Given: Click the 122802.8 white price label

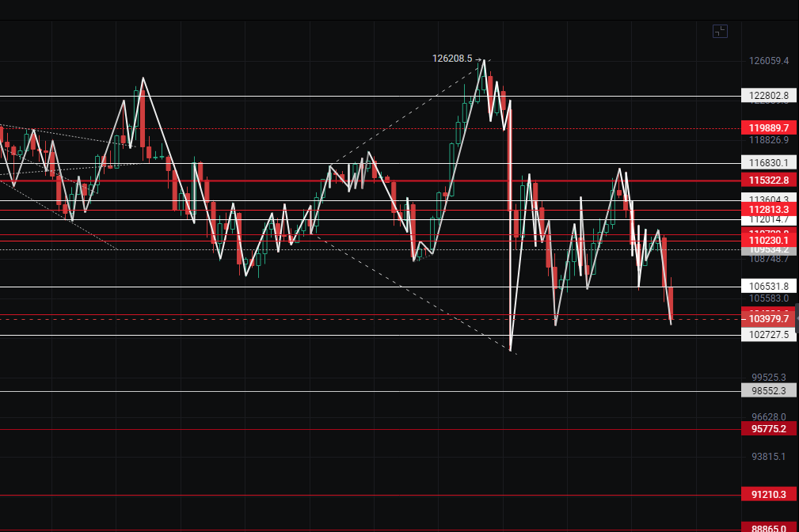Looking at the screenshot, I should [x=768, y=96].
